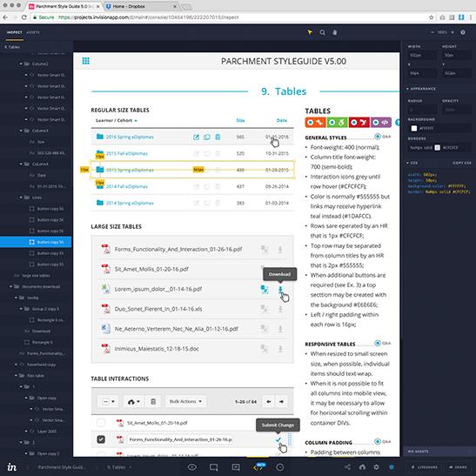This screenshot has width=476, height=476.
Task: Zoom out with the minus icon
Action: click(x=432, y=32)
